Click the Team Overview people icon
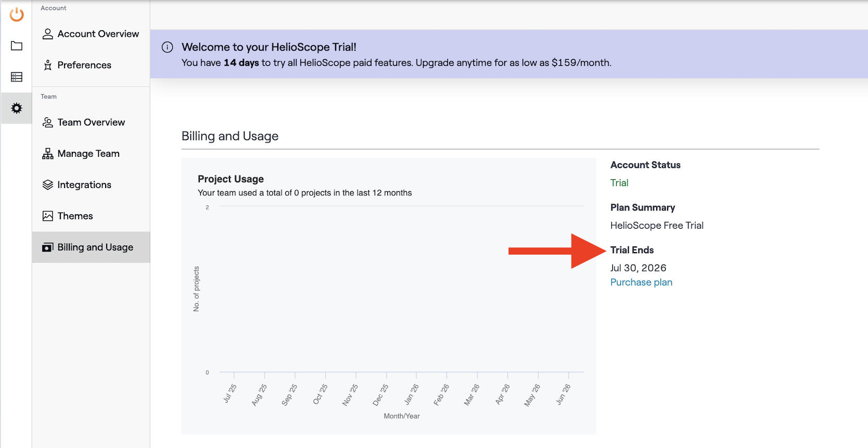 48,122
